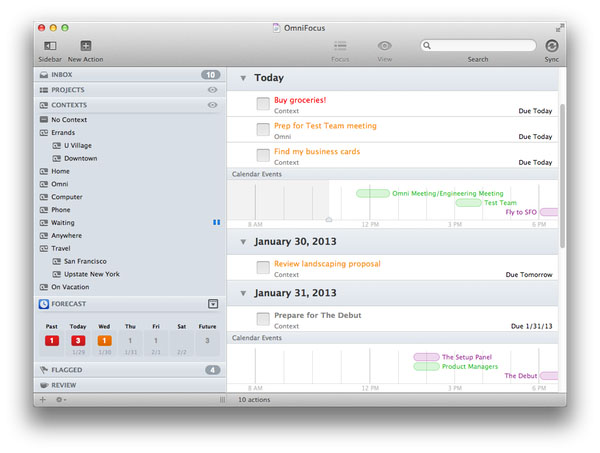Viewport: 600px width, 453px height.
Task: Create a New Action from toolbar
Action: [x=86, y=46]
